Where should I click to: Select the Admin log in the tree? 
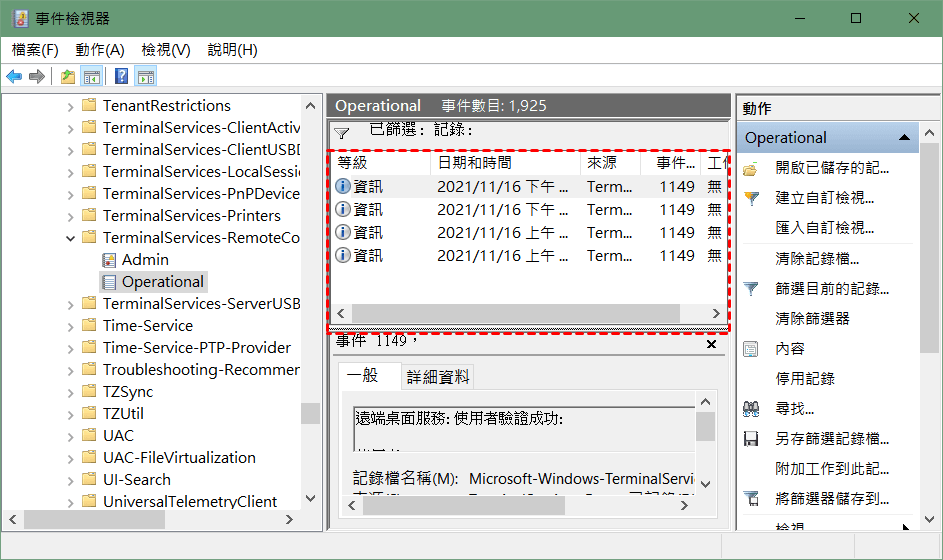pos(145,260)
